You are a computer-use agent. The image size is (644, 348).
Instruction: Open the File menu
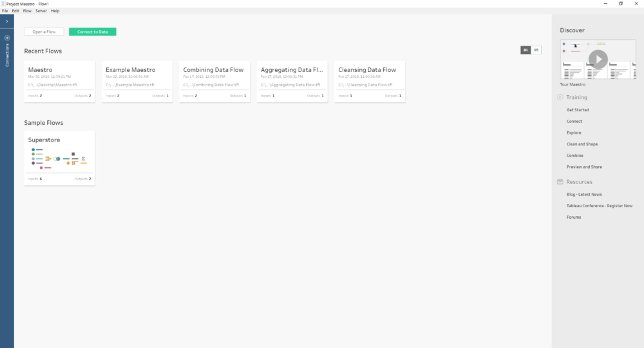5,11
